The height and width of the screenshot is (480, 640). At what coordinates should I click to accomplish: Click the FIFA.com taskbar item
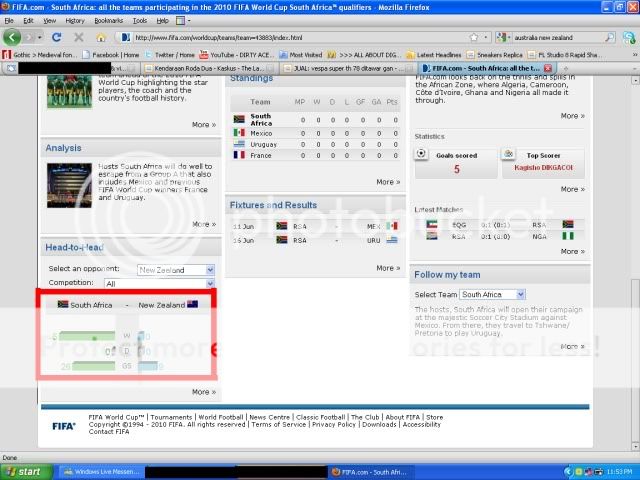coord(369,472)
